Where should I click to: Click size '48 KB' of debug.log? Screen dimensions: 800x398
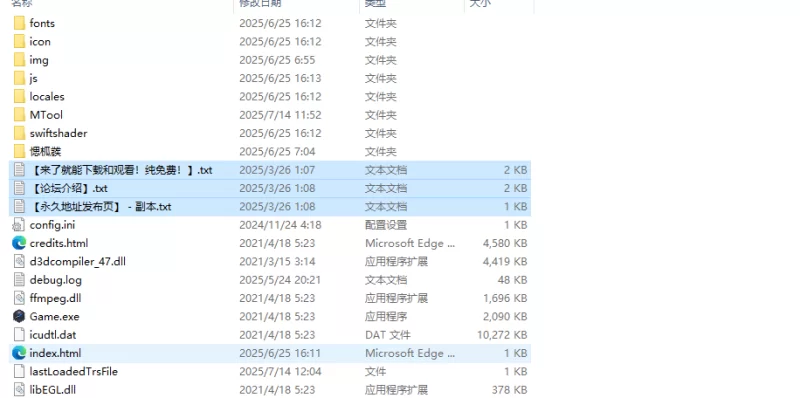[512, 280]
